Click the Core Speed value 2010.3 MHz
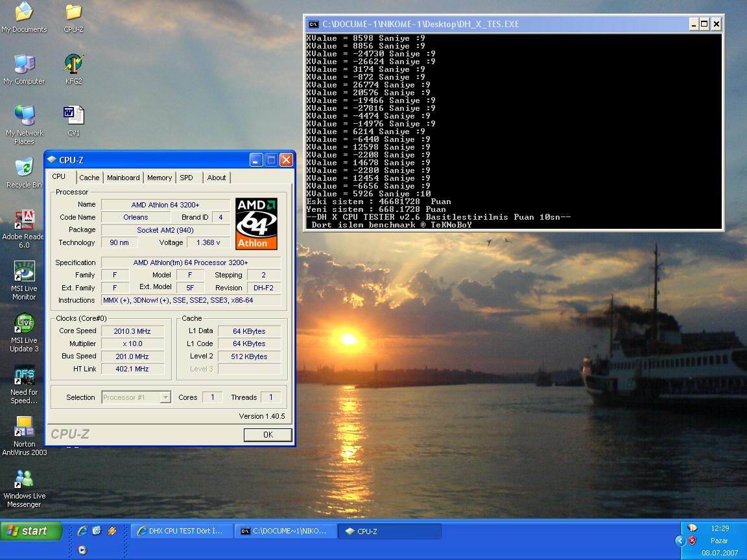The width and height of the screenshot is (747, 560). coord(132,331)
